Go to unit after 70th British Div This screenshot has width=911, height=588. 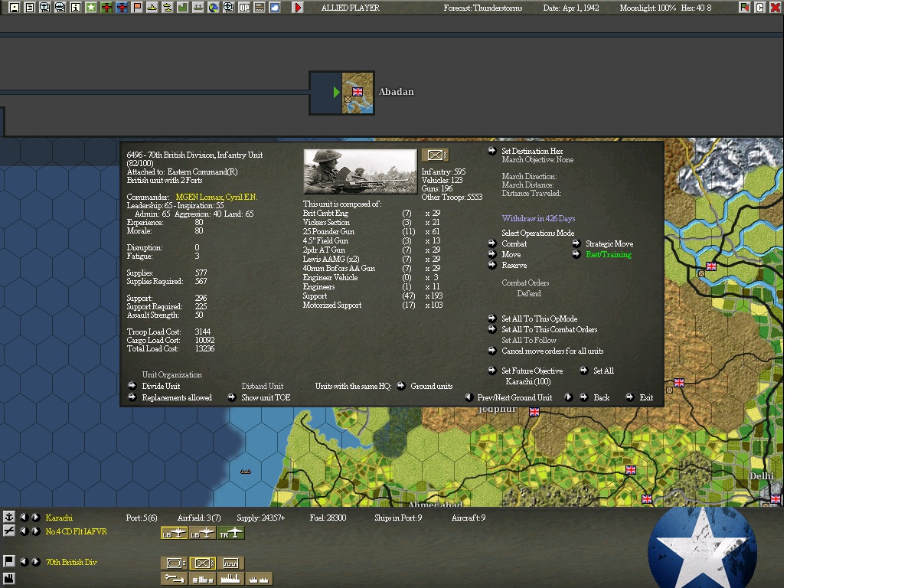pos(35,562)
